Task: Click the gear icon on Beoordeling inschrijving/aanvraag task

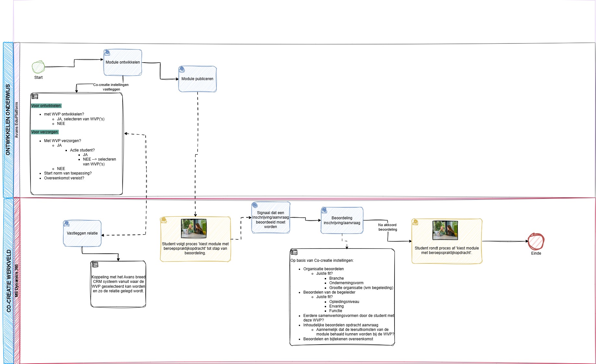Action: (x=324, y=210)
